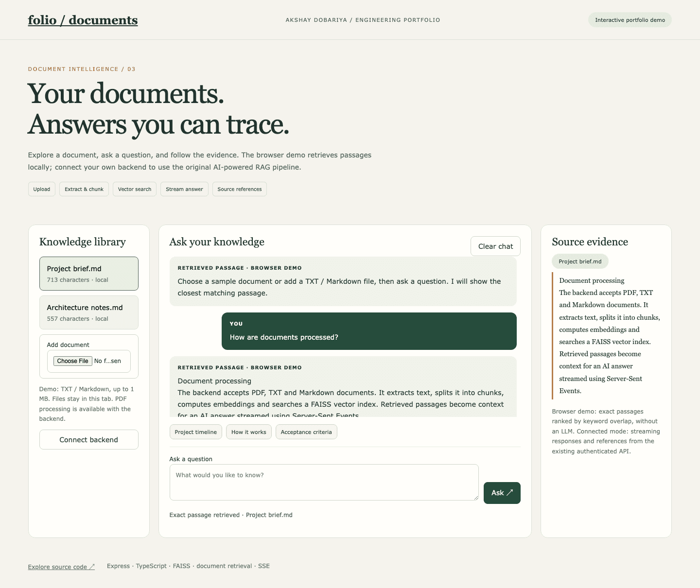
Task: Click the 'Source evidence' heading
Action: point(590,242)
